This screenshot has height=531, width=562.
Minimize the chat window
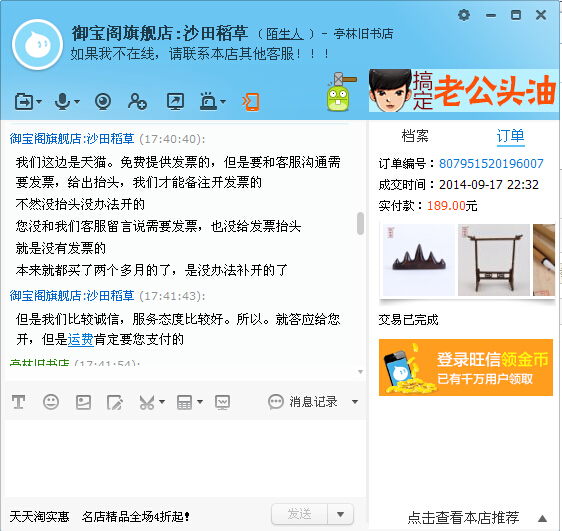coord(491,15)
